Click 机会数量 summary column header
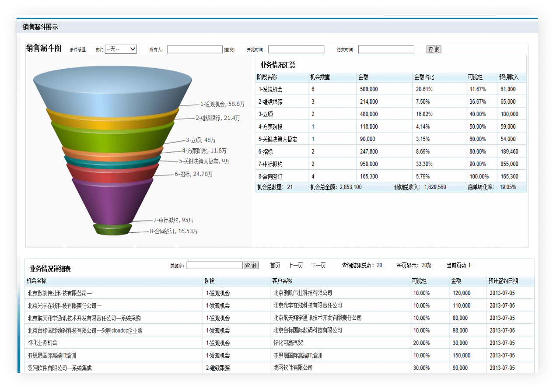560x392 pixels. tap(320, 77)
